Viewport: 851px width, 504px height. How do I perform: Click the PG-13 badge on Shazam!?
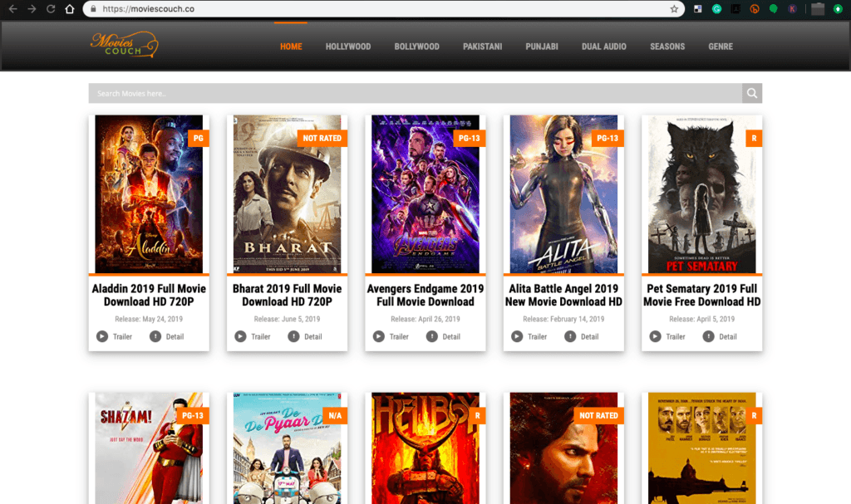[x=193, y=415]
